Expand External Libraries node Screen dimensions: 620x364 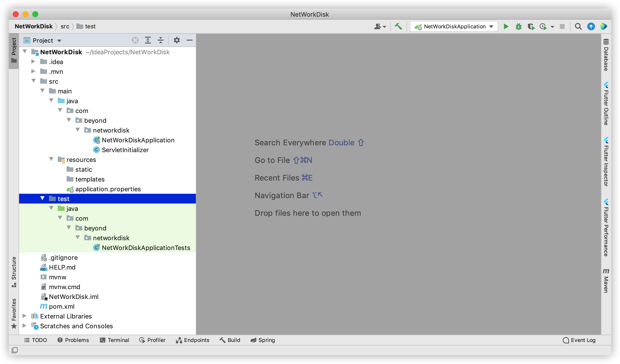pos(24,316)
